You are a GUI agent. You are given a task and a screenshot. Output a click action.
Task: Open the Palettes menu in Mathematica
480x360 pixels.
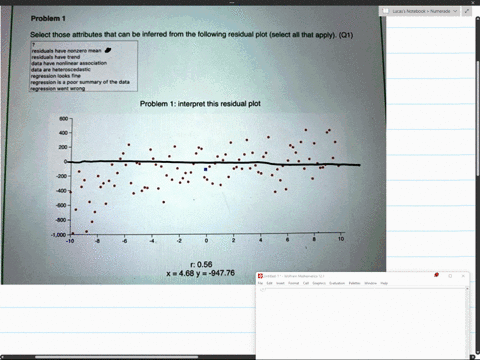[x=354, y=283]
